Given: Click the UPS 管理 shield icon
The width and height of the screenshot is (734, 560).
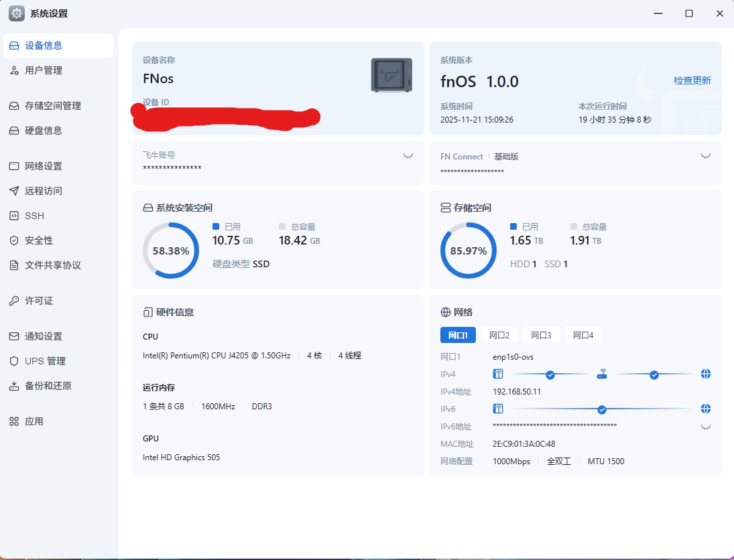Looking at the screenshot, I should 14,361.
